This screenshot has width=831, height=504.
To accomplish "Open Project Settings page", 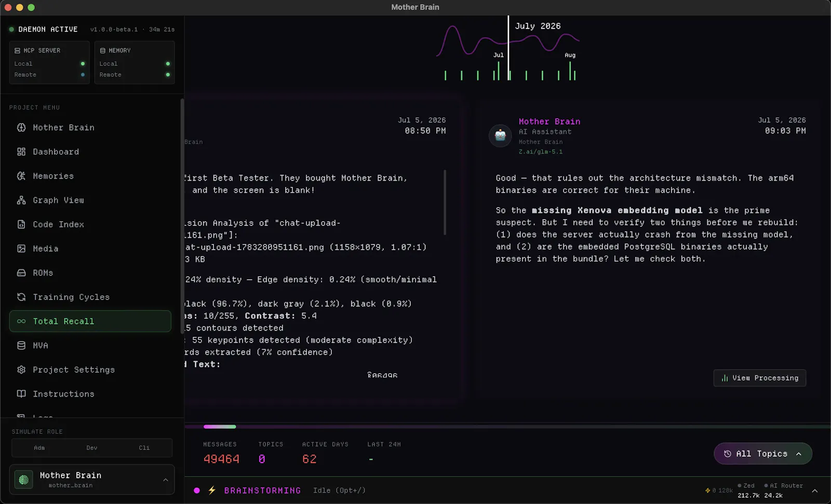I will (x=90, y=370).
